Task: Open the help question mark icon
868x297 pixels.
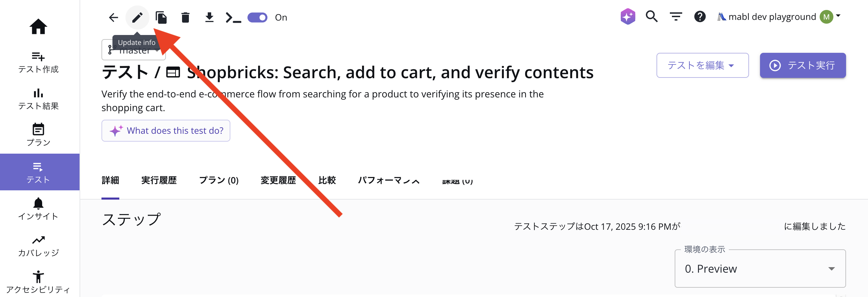Action: (700, 16)
